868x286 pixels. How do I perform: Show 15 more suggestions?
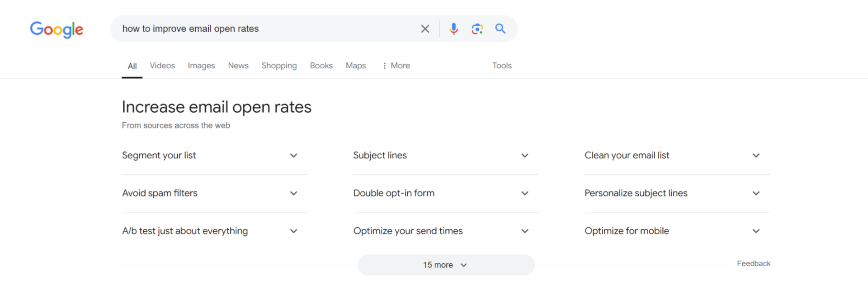[x=446, y=265]
